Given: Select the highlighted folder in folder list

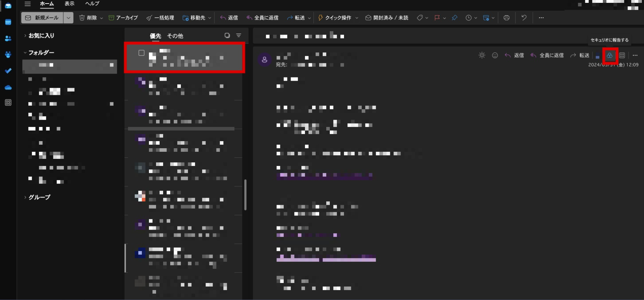Looking at the screenshot, I should point(70,67).
